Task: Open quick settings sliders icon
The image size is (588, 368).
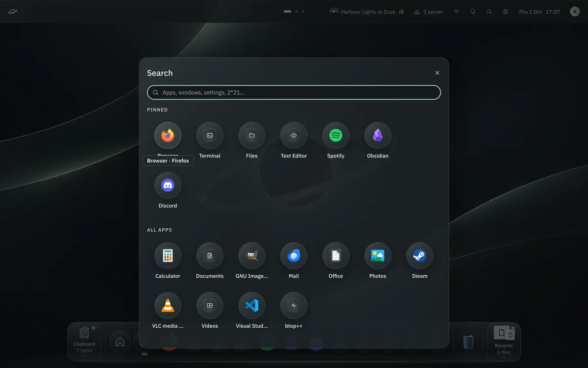Action: [x=505, y=11]
